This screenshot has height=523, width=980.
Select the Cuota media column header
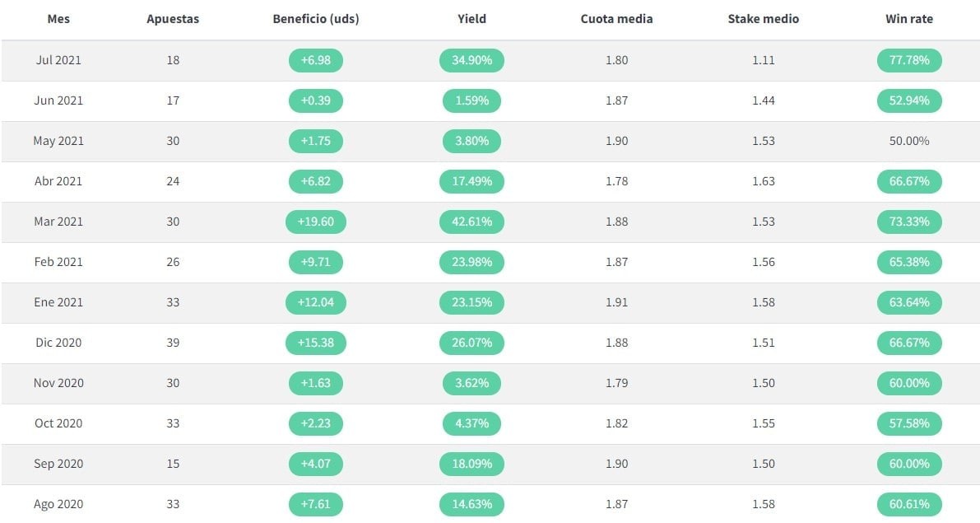pos(616,19)
